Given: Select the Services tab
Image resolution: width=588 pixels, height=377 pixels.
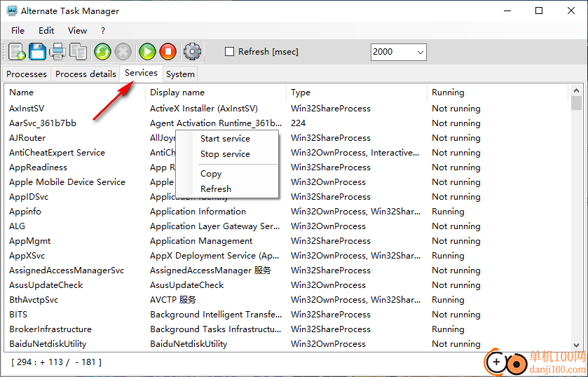Looking at the screenshot, I should pos(141,73).
